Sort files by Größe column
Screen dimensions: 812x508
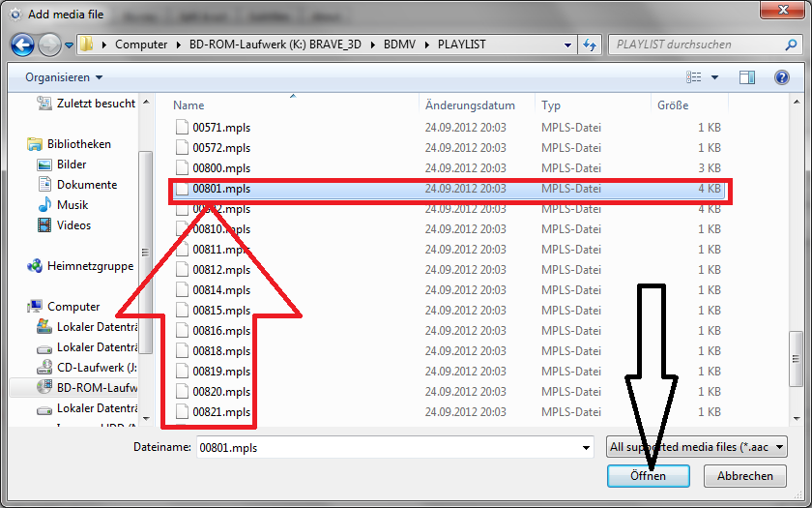pyautogui.click(x=673, y=105)
